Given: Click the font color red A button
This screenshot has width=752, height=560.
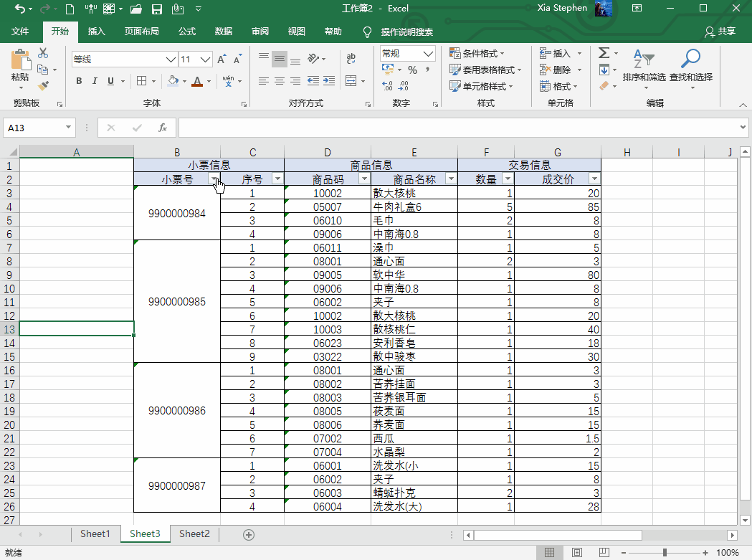Looking at the screenshot, I should coord(197,81).
